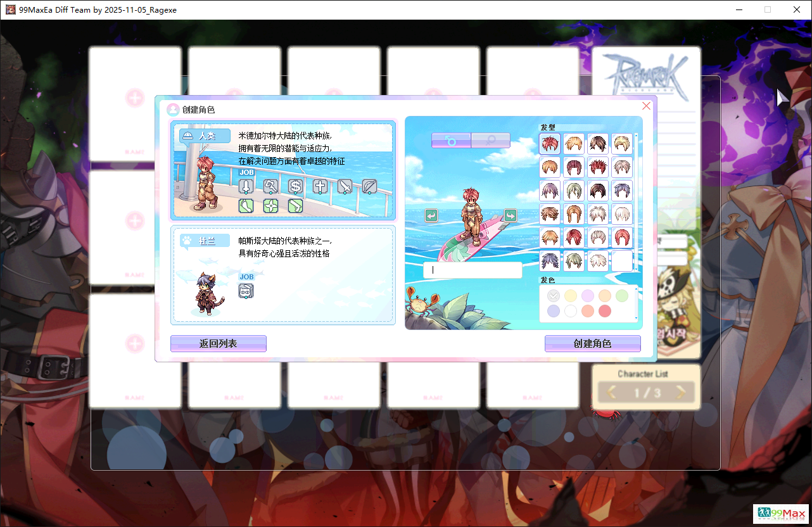
Task: Choose the Acolyte cross job icon
Action: tap(320, 186)
